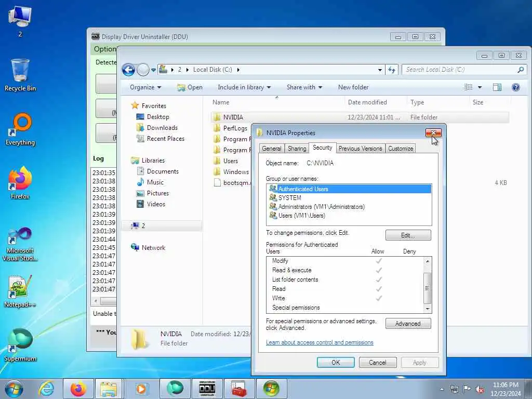The height and width of the screenshot is (399, 532).
Task: Click the refresh button beside address bar
Action: click(x=392, y=70)
